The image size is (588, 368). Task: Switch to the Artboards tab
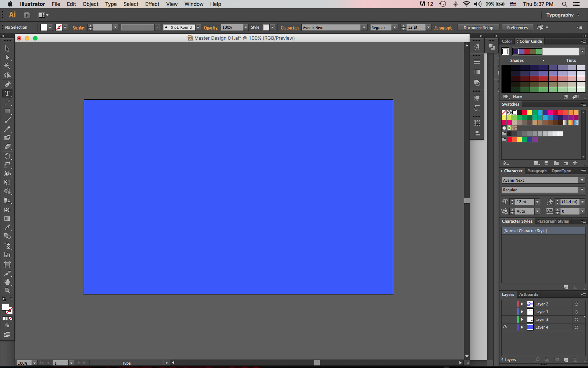pyautogui.click(x=528, y=294)
